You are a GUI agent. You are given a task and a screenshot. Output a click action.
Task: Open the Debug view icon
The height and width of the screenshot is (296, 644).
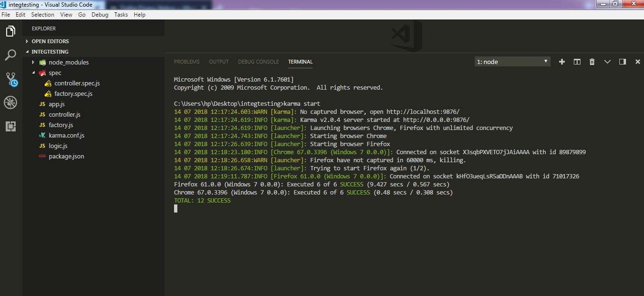(10, 102)
